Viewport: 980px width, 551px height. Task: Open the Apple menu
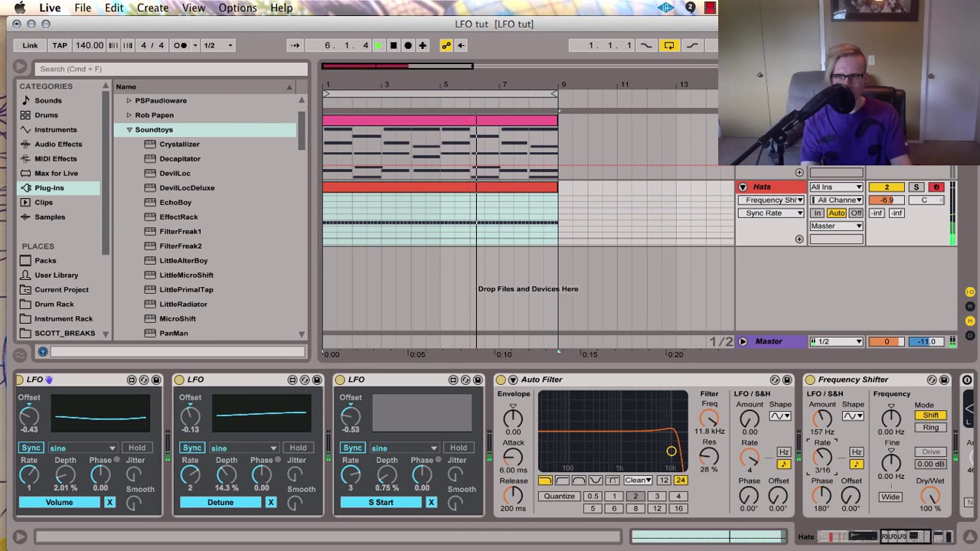(19, 8)
